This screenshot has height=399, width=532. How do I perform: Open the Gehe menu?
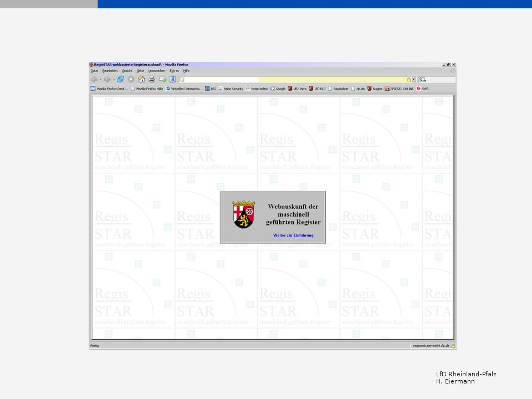pos(140,71)
